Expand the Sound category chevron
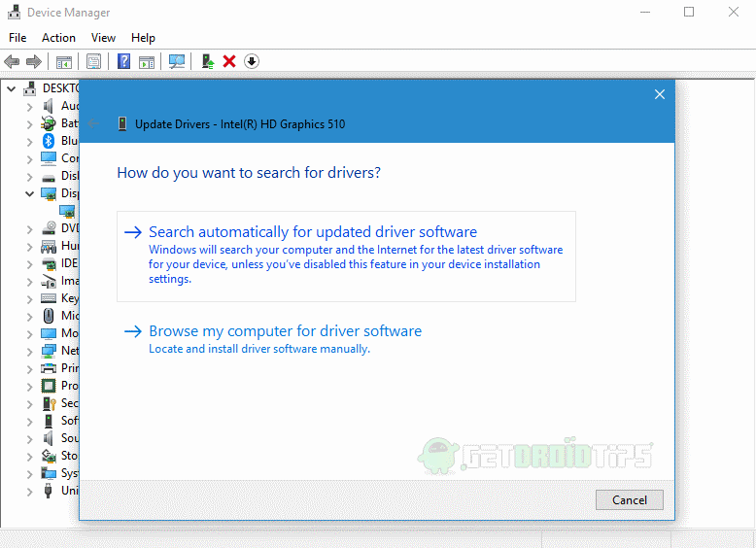This screenshot has height=548, width=756. tap(29, 439)
